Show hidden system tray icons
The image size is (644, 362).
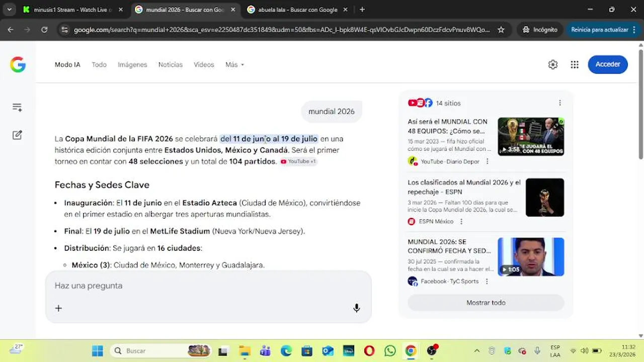click(477, 350)
